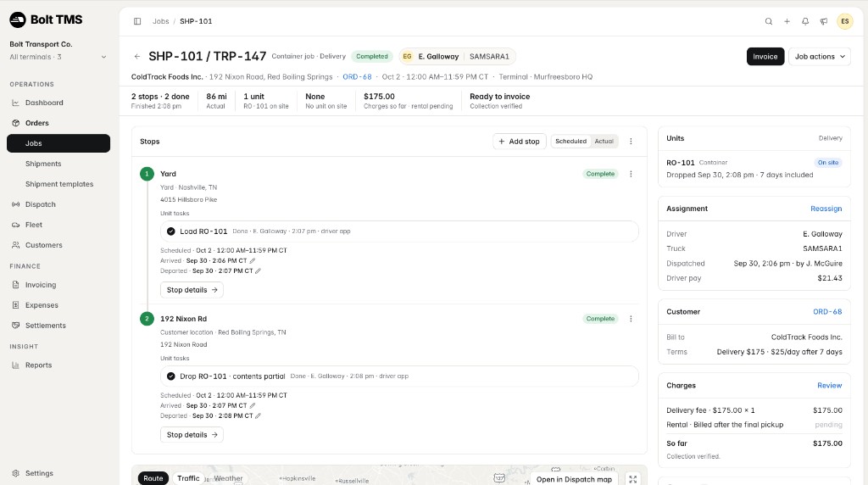The image size is (868, 485).
Task: Open Shipment templates in sidebar
Action: coord(58,184)
